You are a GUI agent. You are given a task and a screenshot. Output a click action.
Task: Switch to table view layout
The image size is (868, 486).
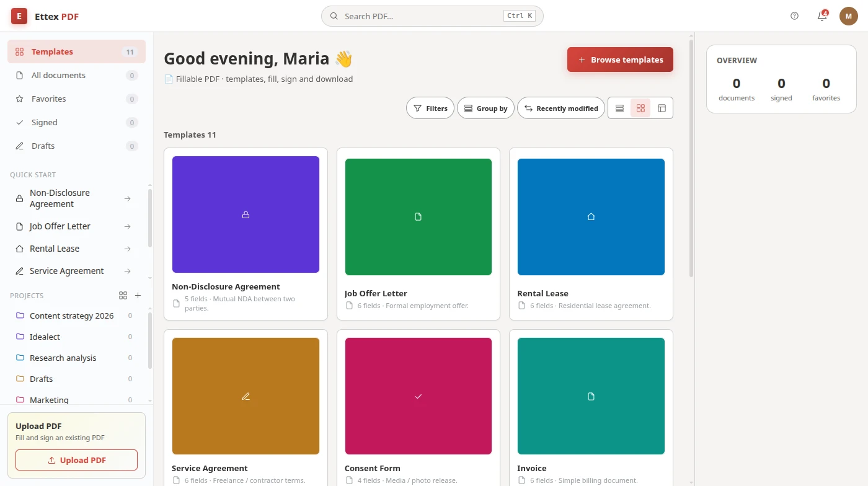coord(662,108)
